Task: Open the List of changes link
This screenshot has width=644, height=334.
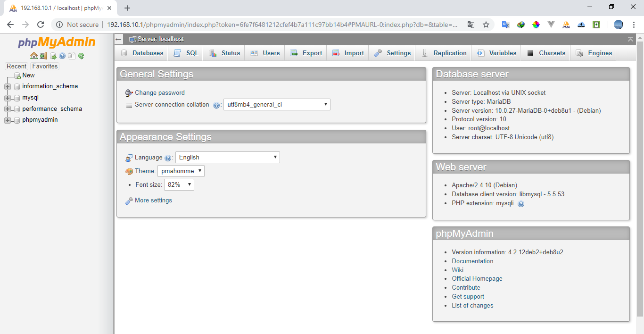Action: click(x=472, y=306)
